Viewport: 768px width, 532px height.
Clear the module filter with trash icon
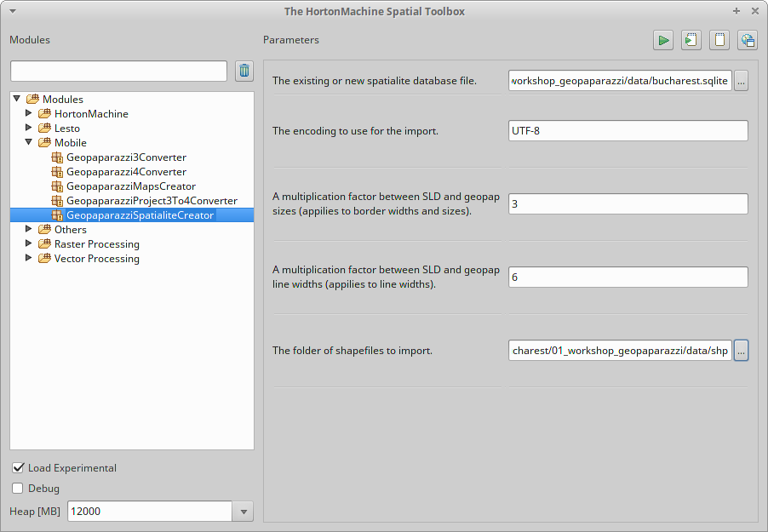tap(244, 71)
